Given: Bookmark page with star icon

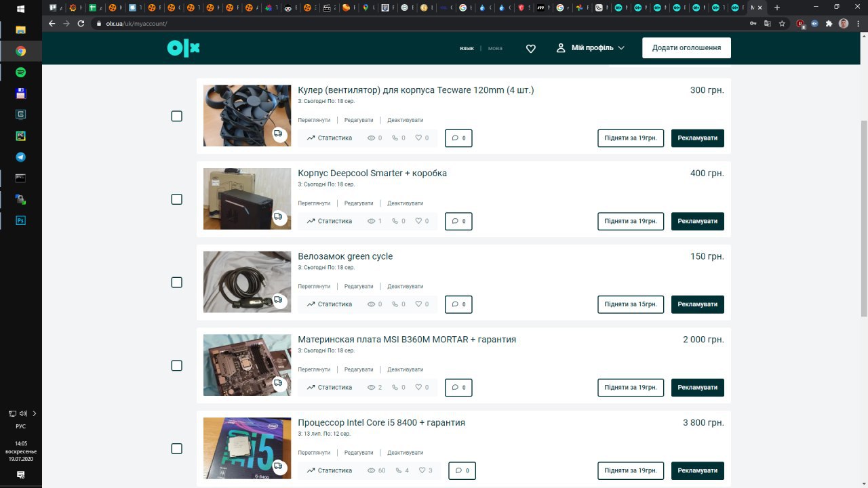Looking at the screenshot, I should [x=782, y=23].
